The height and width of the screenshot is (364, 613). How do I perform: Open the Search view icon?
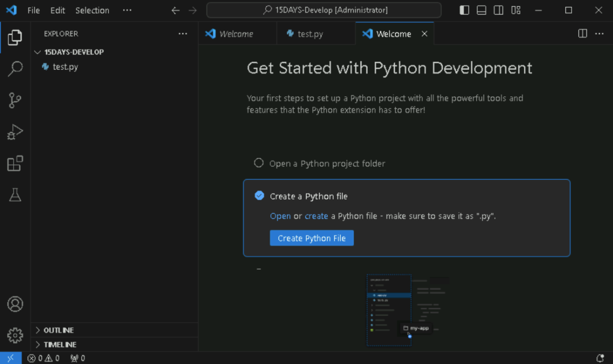coord(15,69)
